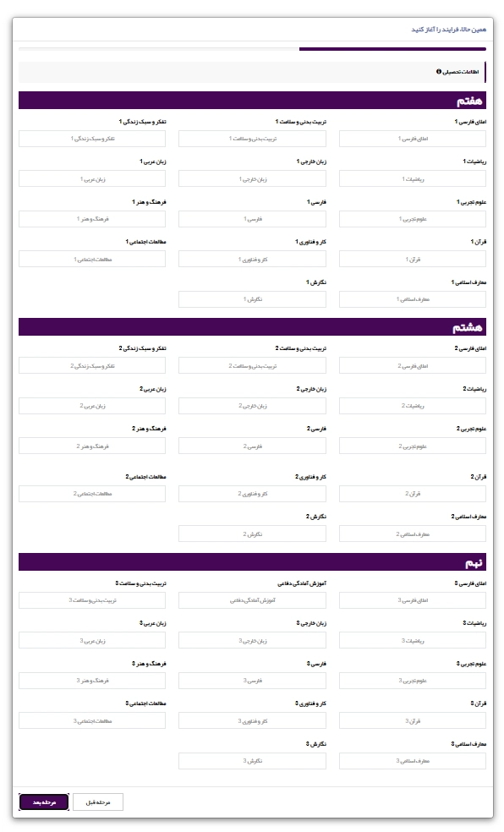
Task: Focus the املای فارسی 1 input field
Action: (412, 139)
